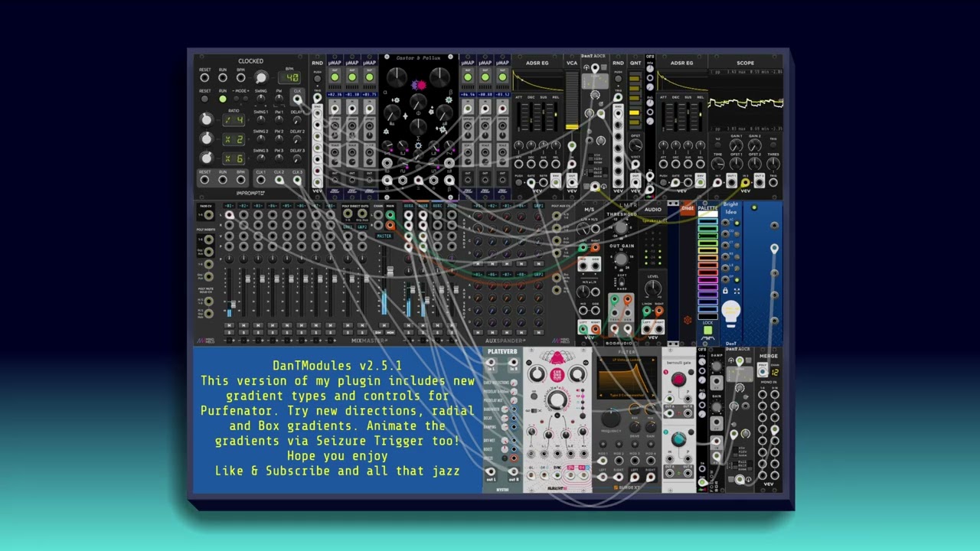Click the CHAN display on Merge module
Screen dimensions: 980x551
pos(775,372)
